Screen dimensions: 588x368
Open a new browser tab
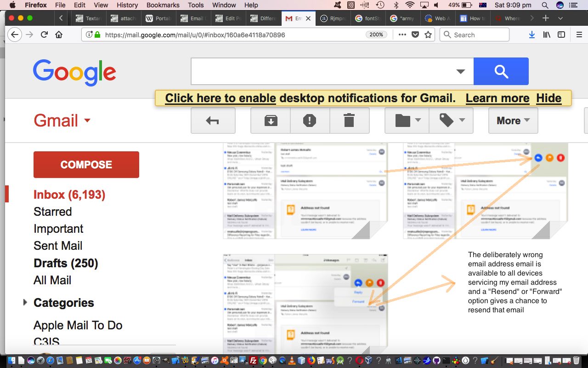coord(546,18)
